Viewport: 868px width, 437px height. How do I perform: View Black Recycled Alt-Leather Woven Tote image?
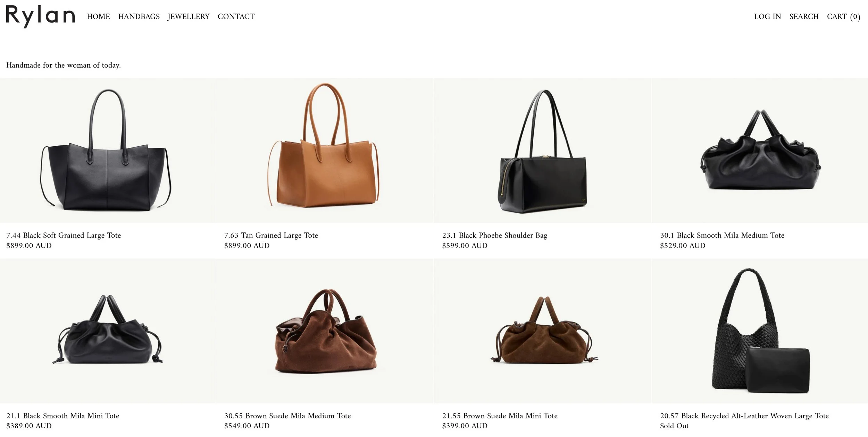click(x=760, y=331)
